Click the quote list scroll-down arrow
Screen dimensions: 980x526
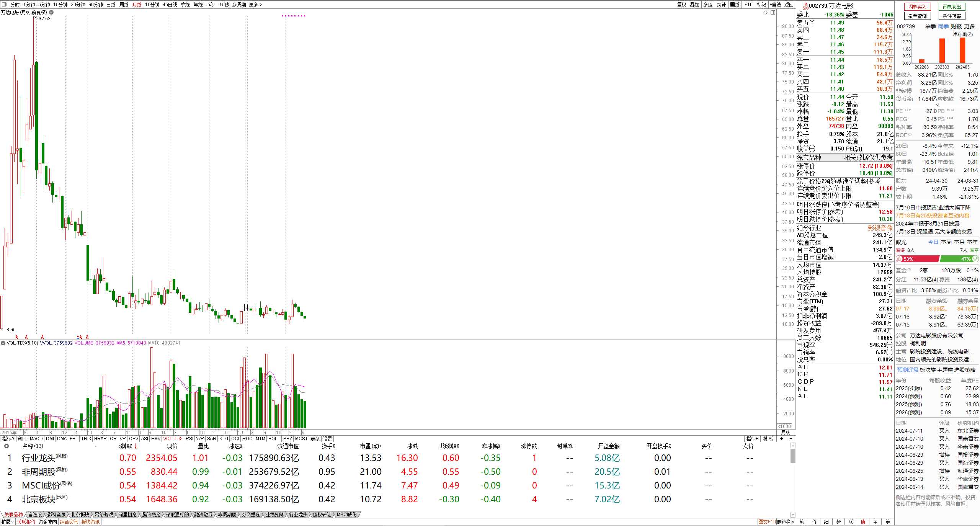coord(793,515)
